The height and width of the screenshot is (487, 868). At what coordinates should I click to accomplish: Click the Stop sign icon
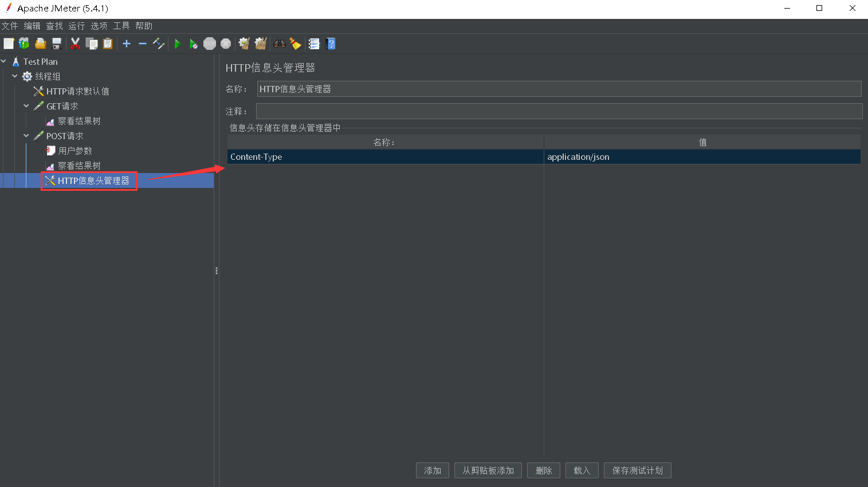coord(210,44)
